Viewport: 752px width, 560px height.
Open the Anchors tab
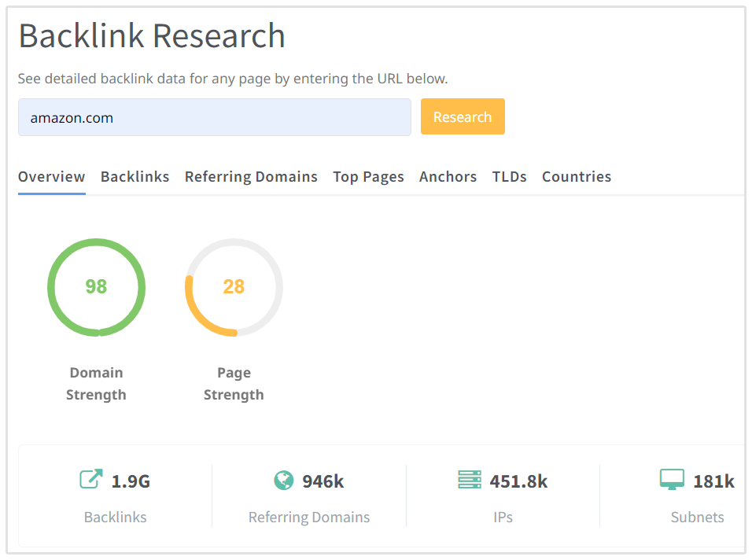pyautogui.click(x=448, y=177)
